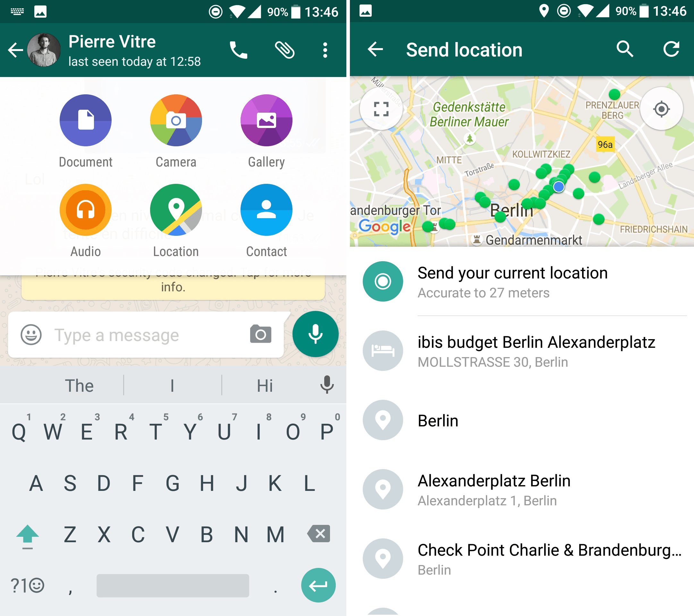The image size is (694, 616).
Task: Tap the expand map fullscreen icon
Action: pyautogui.click(x=380, y=109)
